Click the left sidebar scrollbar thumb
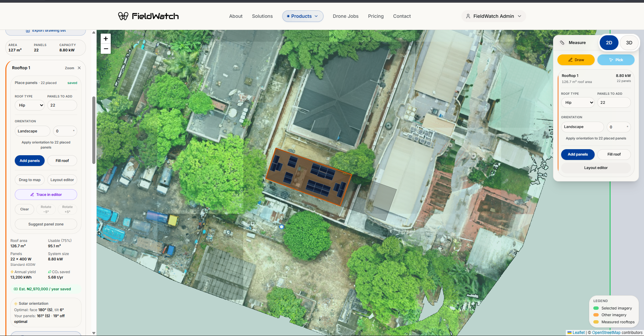 click(94, 130)
